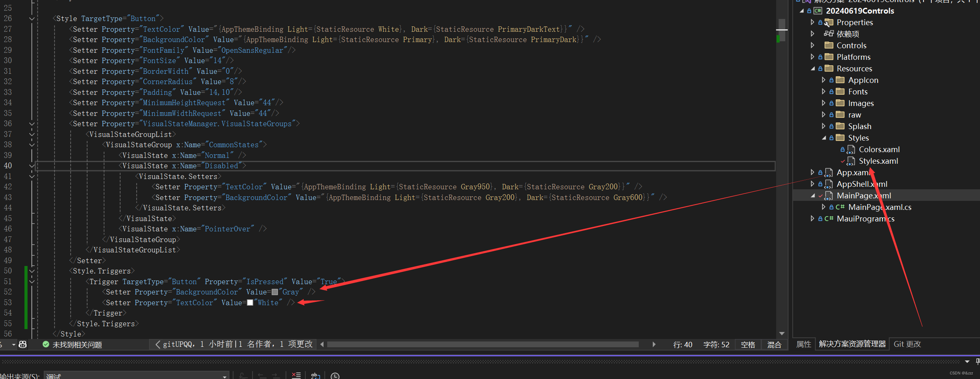The width and height of the screenshot is (980, 379).
Task: Click the Copilot icon in status strip
Action: pyautogui.click(x=23, y=344)
